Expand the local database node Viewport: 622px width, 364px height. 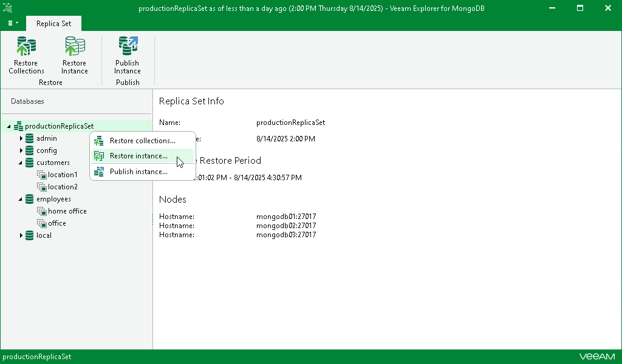click(21, 235)
